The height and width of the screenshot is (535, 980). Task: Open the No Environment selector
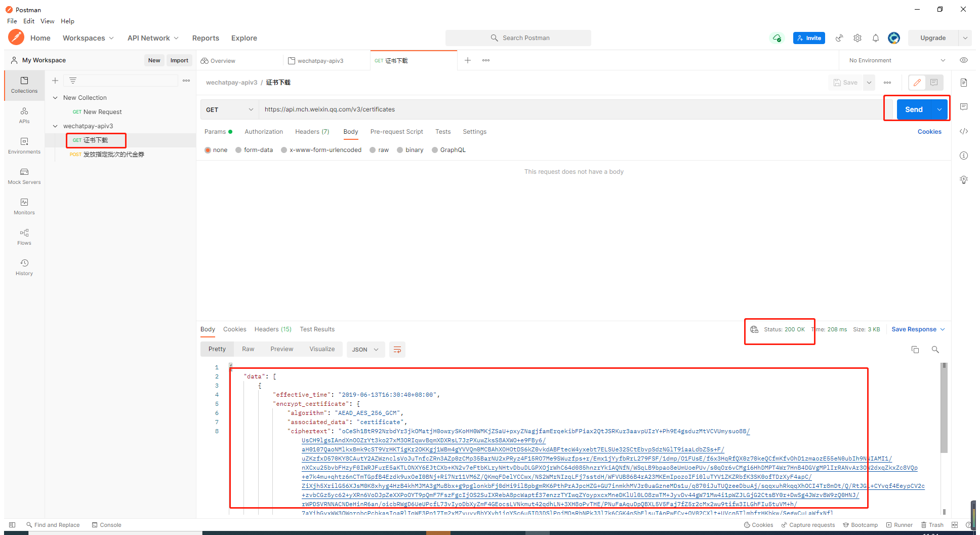click(x=897, y=60)
